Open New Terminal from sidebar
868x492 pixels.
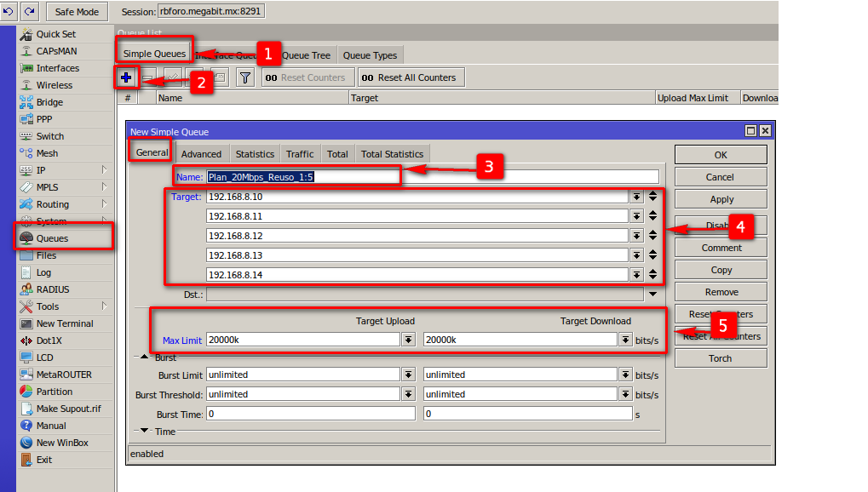click(64, 323)
